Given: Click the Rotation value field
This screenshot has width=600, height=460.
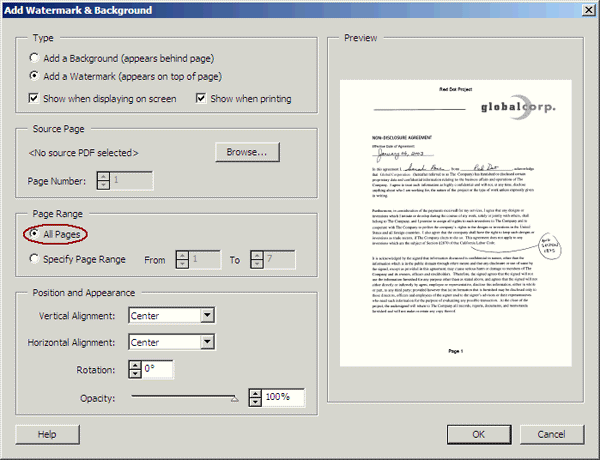Looking at the screenshot, I should point(159,369).
